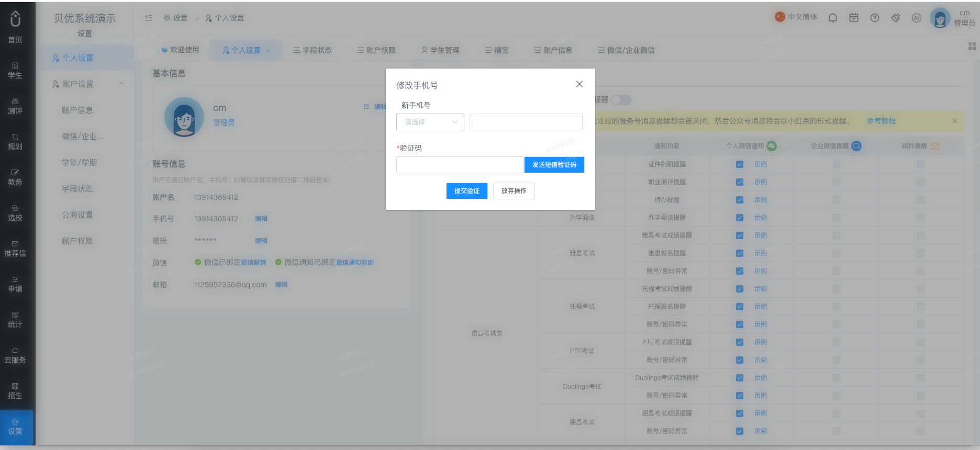Collapse the sidebar menu toggle icon
This screenshot has height=450, width=980.
(x=149, y=18)
